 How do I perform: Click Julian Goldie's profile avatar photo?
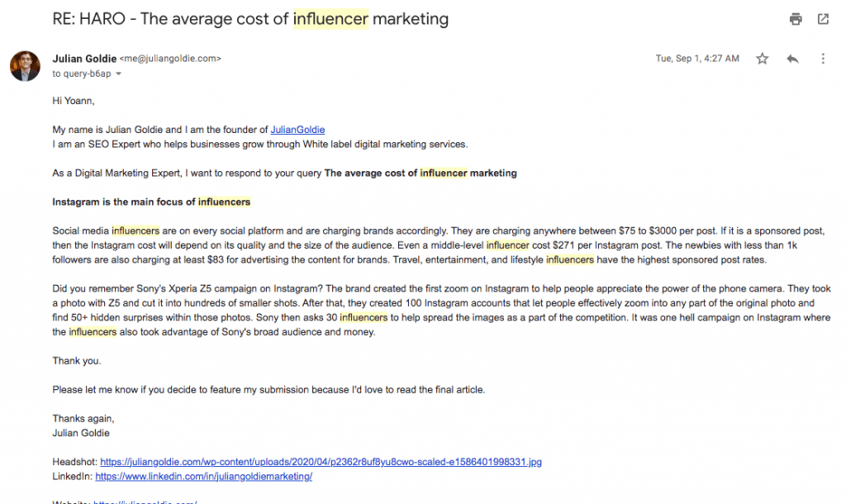pyautogui.click(x=25, y=66)
